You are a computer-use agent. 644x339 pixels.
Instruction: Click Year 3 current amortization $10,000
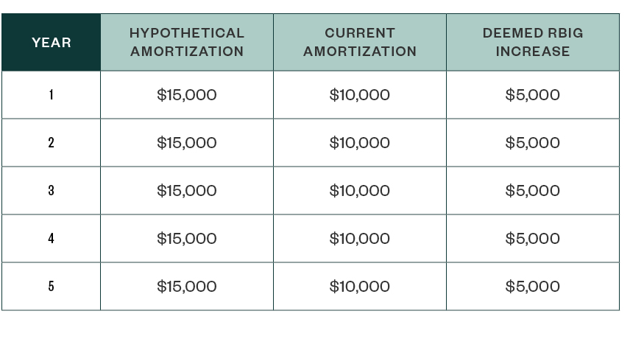[360, 191]
